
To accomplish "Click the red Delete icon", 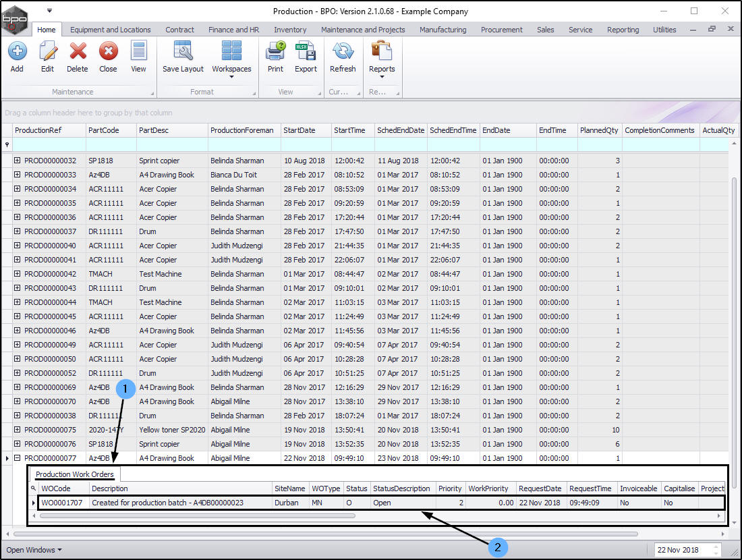I will point(78,52).
